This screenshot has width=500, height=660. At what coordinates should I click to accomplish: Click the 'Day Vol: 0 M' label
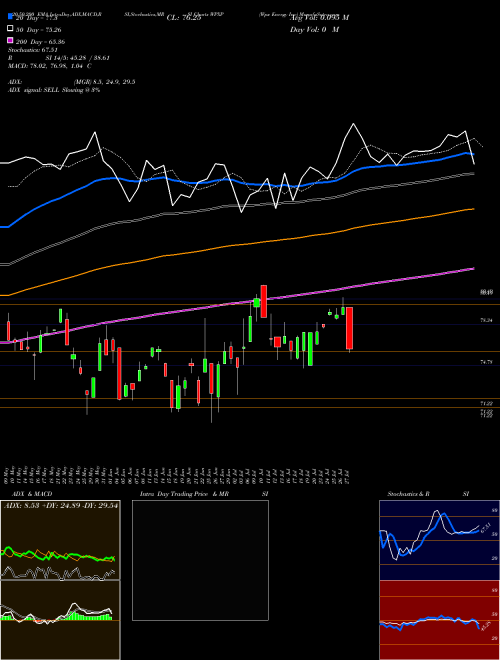click(314, 30)
